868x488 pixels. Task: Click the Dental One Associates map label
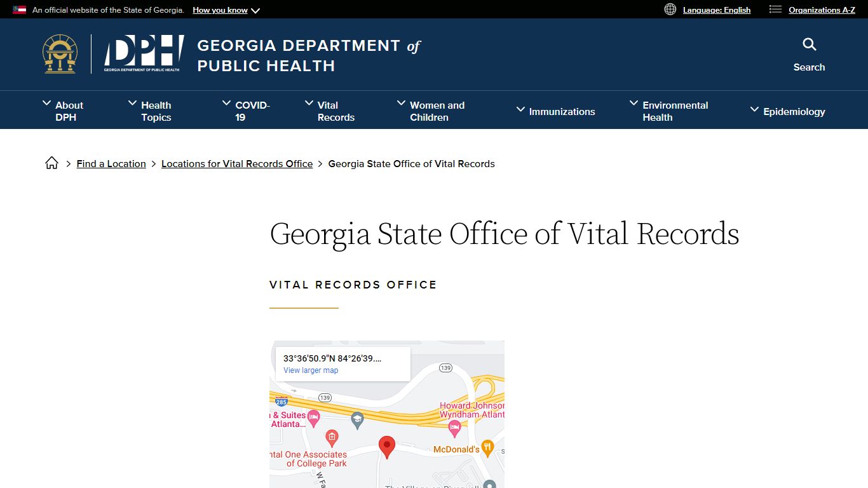click(x=309, y=459)
